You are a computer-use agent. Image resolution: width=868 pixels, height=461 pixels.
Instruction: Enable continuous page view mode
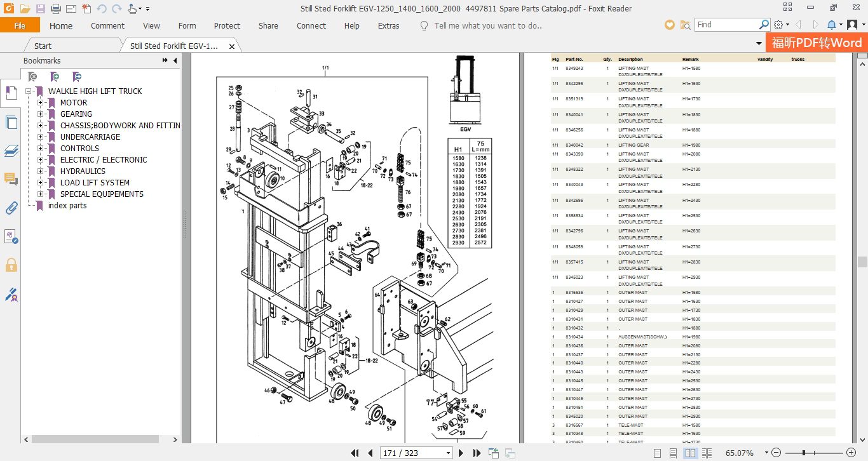[673, 453]
